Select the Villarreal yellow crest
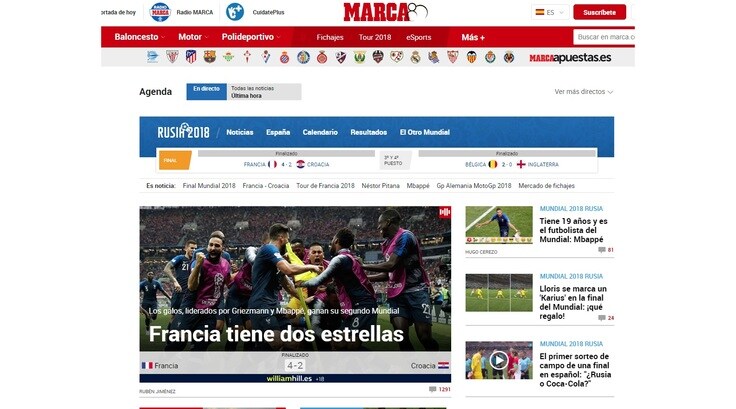This screenshot has height=409, width=736. coord(509,57)
